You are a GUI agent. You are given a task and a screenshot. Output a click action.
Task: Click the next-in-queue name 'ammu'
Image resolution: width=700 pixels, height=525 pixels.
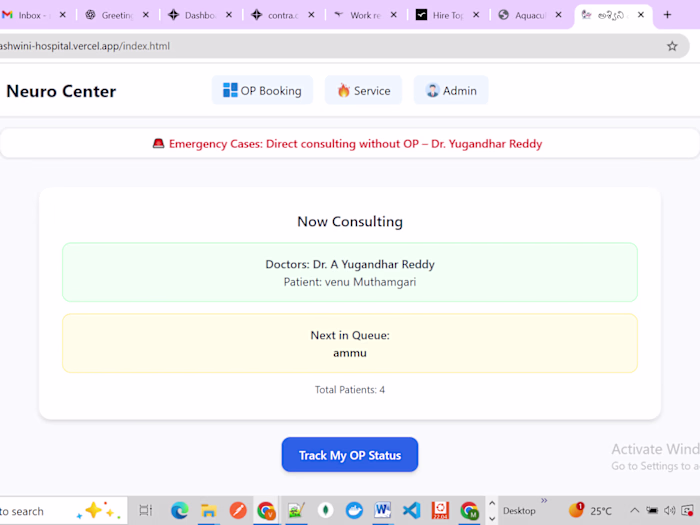pyautogui.click(x=350, y=353)
